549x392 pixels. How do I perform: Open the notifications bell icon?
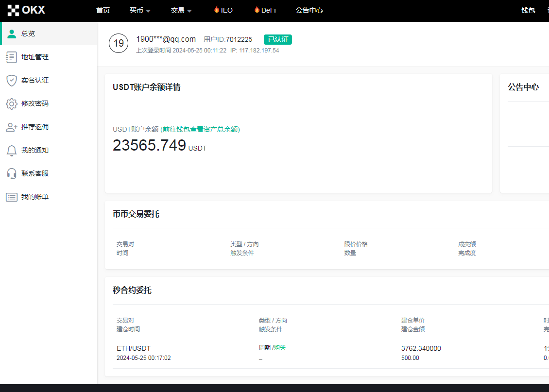(12, 150)
